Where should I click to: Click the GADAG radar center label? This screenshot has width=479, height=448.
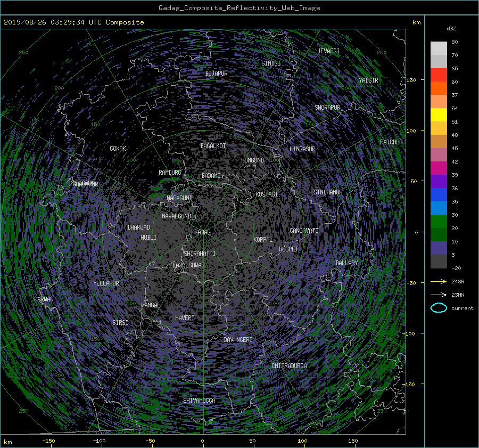pos(202,232)
